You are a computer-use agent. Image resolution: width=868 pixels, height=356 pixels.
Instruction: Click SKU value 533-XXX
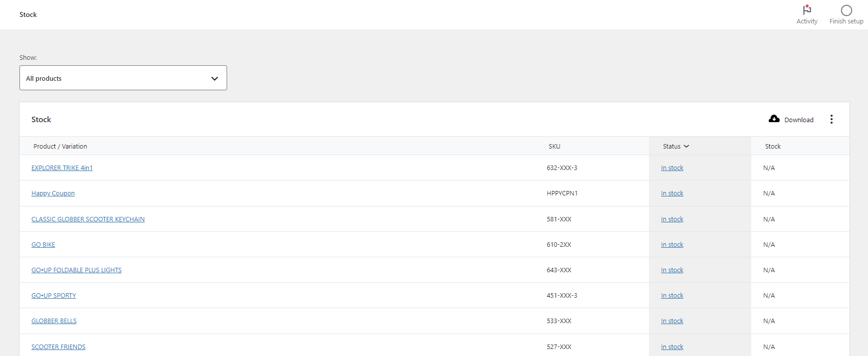[x=559, y=321]
